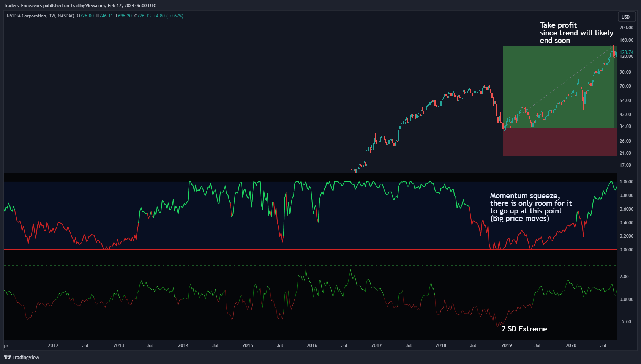Click the 0.6000 oscillator scale label
Screen dimensions: 641x364
click(627, 209)
